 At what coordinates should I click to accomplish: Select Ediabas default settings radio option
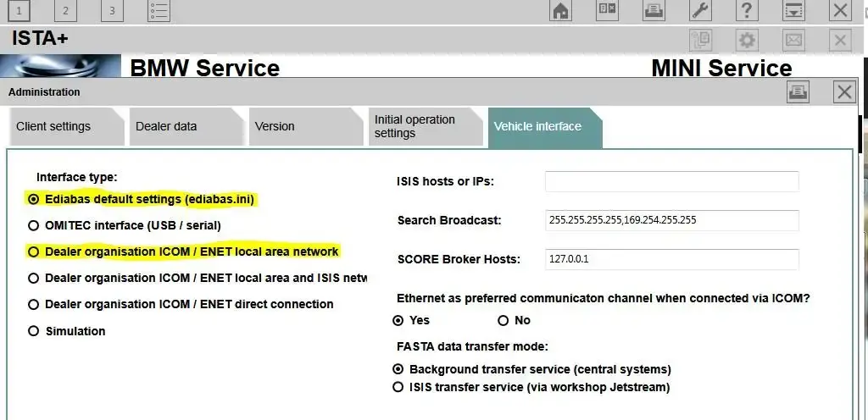tap(34, 199)
